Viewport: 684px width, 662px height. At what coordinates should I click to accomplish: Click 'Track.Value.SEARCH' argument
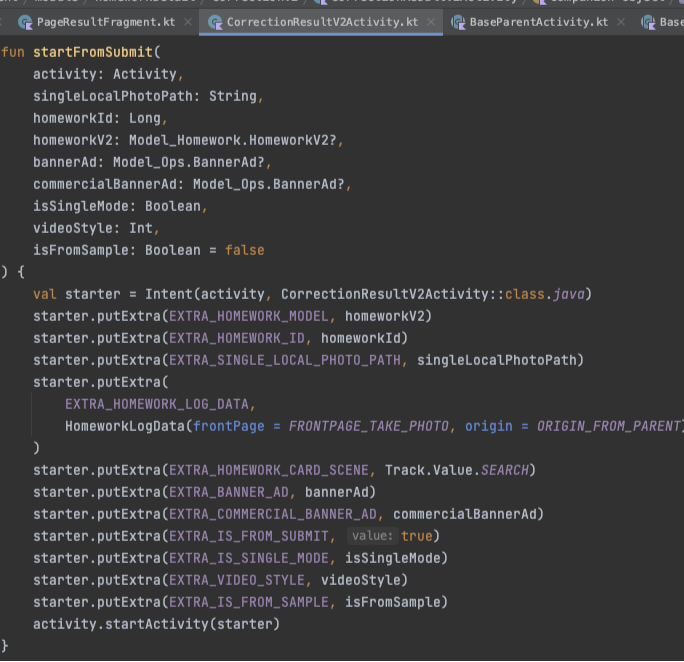pyautogui.click(x=457, y=470)
